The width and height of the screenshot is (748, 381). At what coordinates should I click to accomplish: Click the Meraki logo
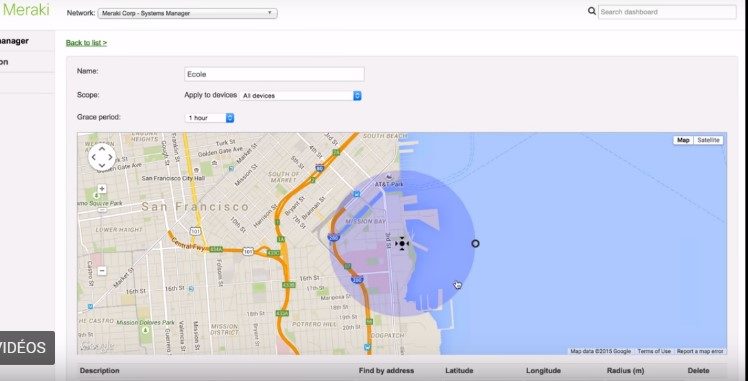(25, 10)
